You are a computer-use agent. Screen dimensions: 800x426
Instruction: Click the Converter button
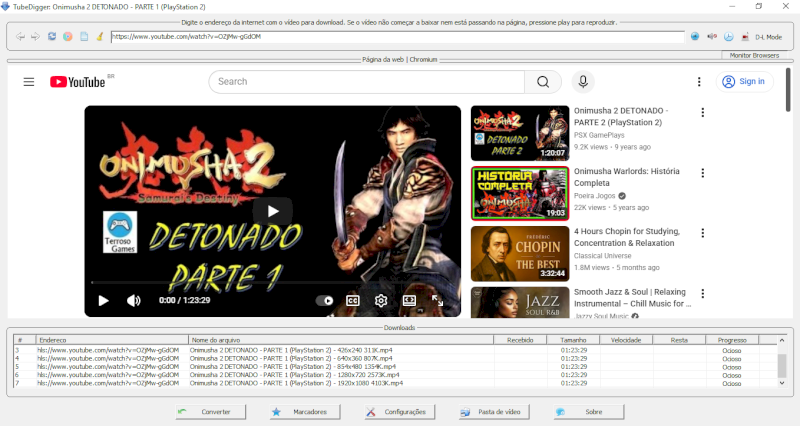pos(208,412)
